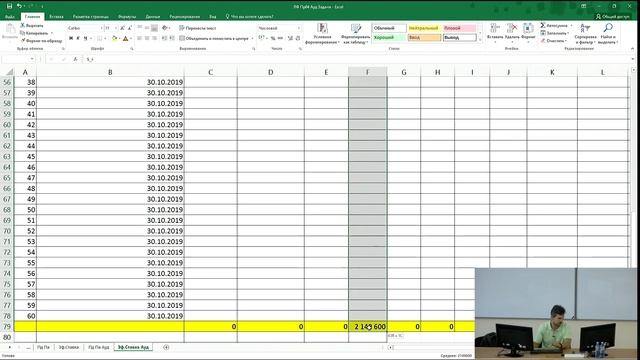Open the Review (Рецензирование) ribbon tab

pos(184,17)
